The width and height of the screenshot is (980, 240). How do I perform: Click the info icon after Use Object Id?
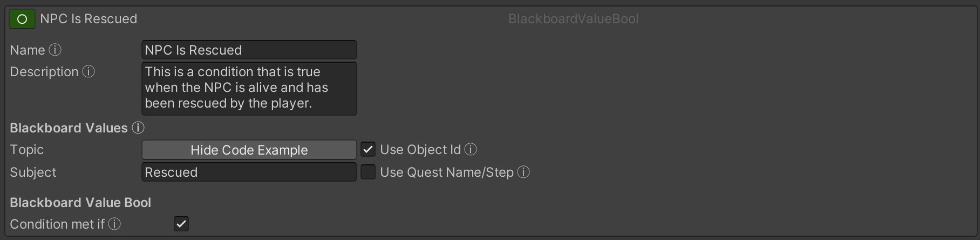pos(471,150)
